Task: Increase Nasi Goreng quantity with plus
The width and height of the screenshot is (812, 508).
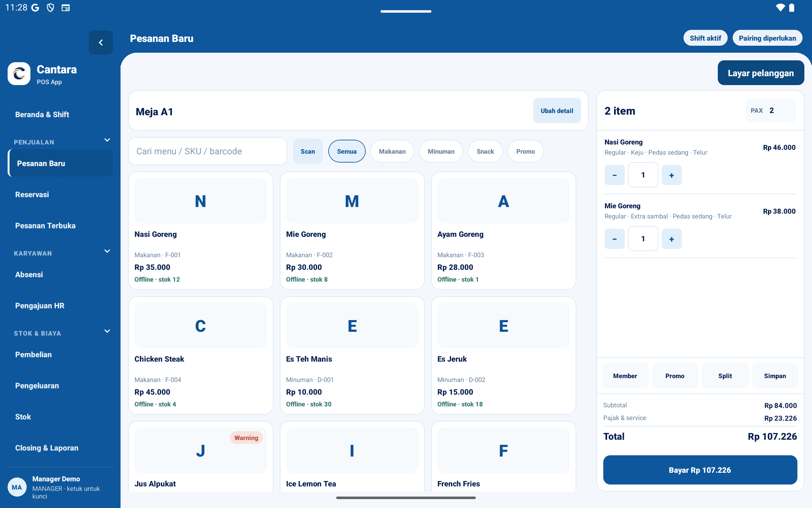Action: (x=671, y=175)
